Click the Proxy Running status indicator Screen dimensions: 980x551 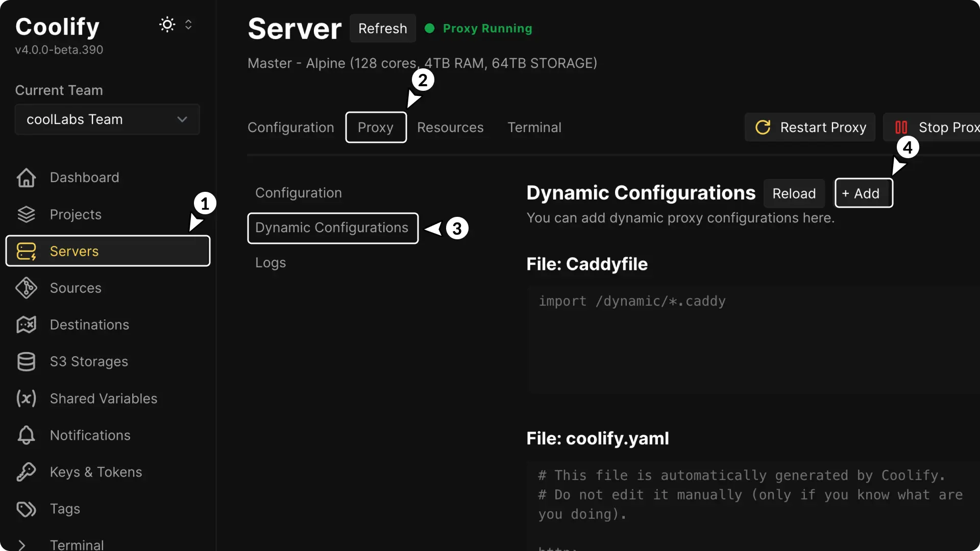pos(478,29)
